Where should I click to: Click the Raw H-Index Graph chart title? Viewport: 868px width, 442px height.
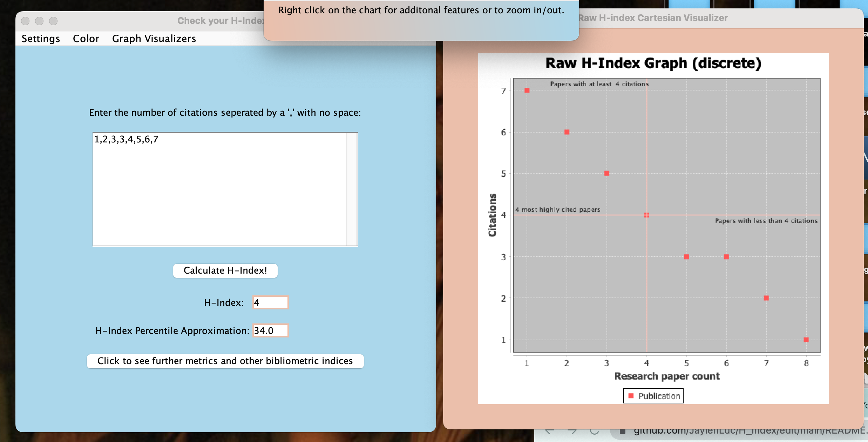point(653,63)
